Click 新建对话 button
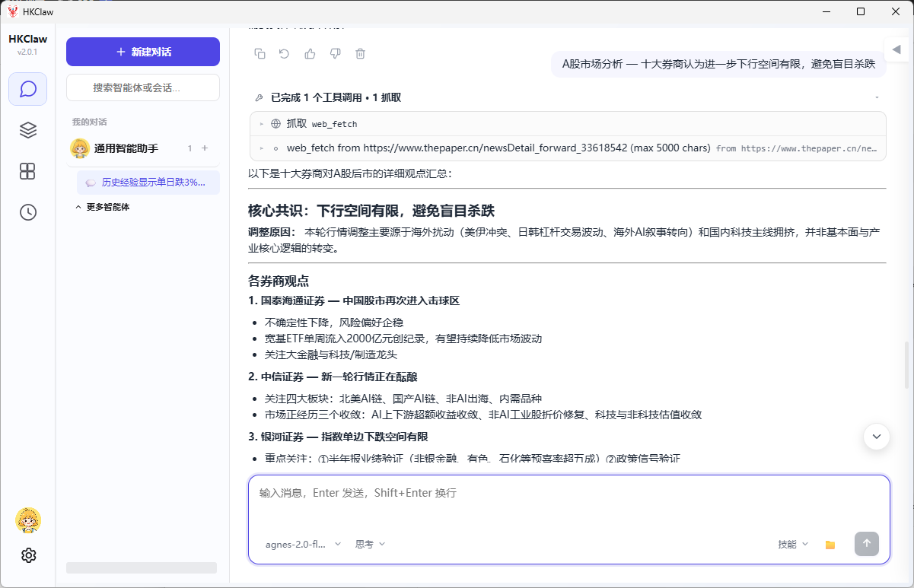Viewport: 914px width, 588px height. [x=143, y=52]
